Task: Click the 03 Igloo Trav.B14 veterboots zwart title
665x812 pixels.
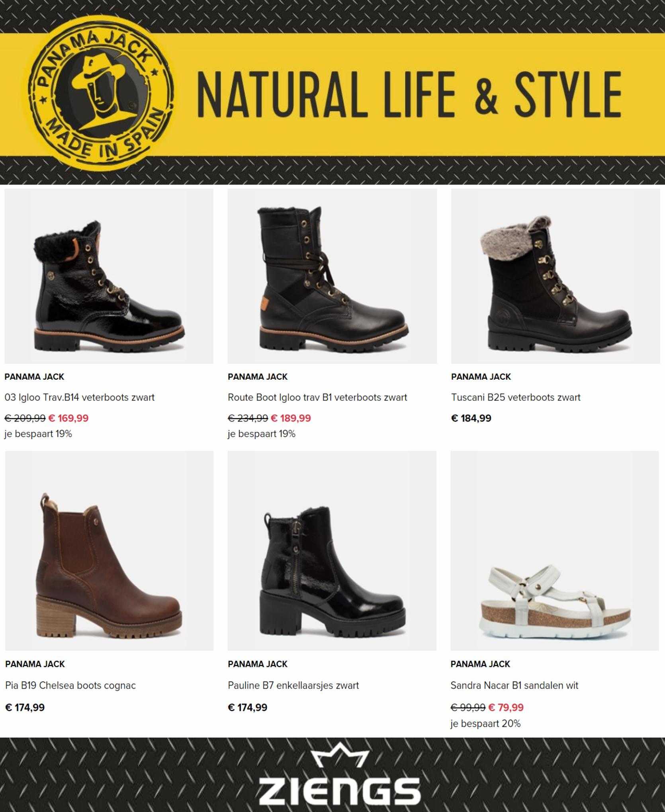Action: click(80, 397)
